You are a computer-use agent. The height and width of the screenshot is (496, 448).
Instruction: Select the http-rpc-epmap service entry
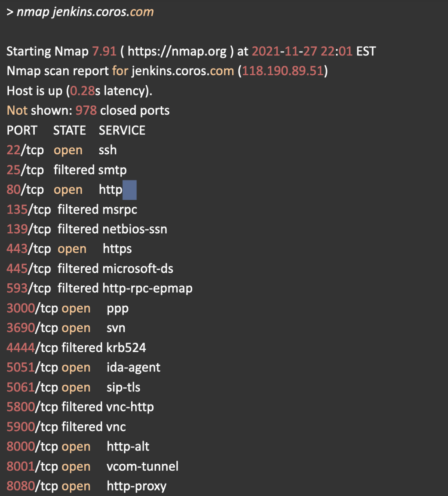pyautogui.click(x=147, y=289)
